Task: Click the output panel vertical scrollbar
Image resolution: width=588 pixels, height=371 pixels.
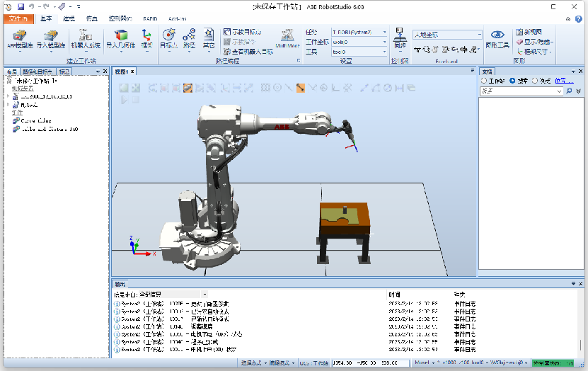Action: 581,345
